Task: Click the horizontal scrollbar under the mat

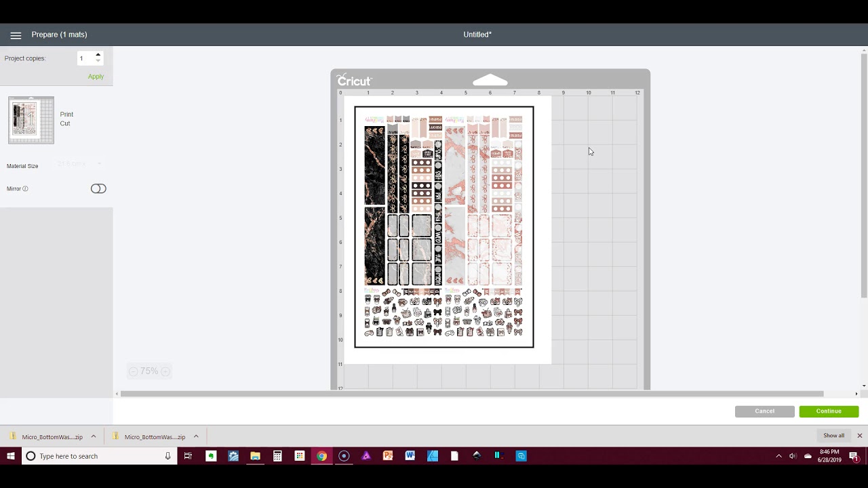Action: coord(472,394)
